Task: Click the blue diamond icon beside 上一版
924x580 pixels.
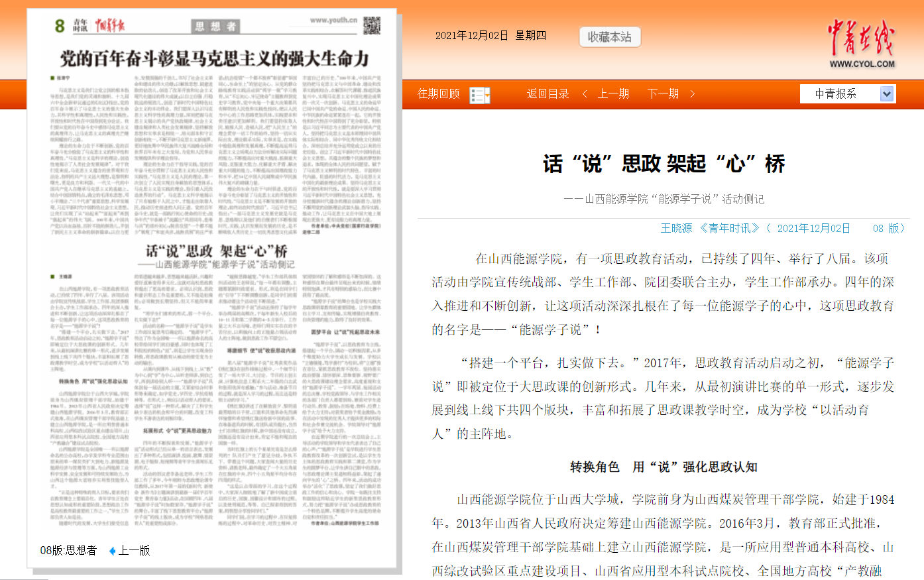Action: (x=112, y=551)
